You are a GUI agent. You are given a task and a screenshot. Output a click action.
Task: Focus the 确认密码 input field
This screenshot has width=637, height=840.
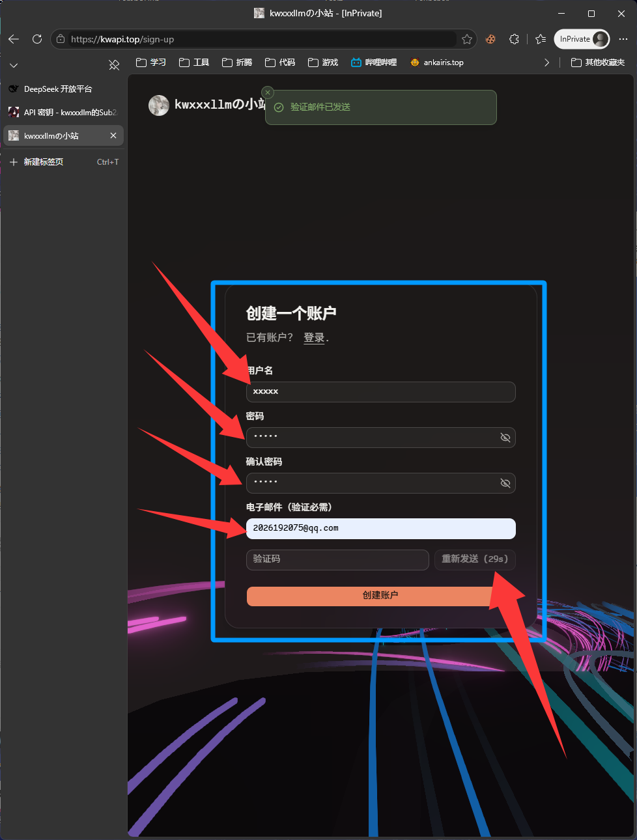pos(381,483)
